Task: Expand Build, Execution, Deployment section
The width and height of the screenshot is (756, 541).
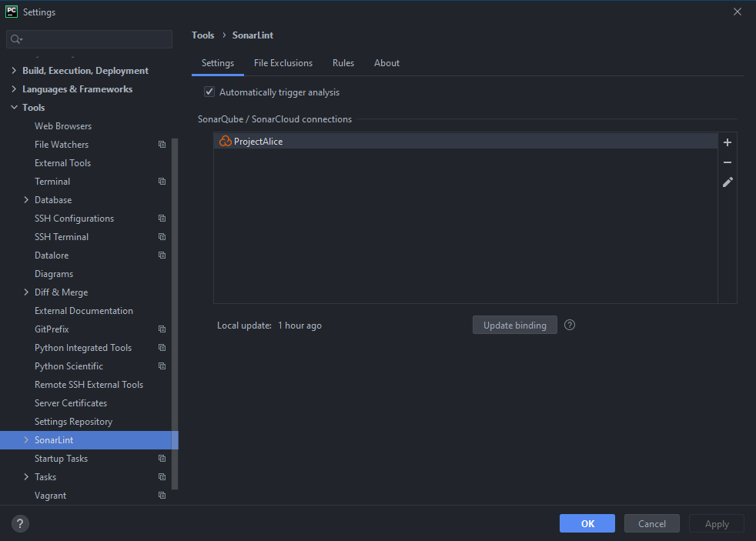Action: 14,70
